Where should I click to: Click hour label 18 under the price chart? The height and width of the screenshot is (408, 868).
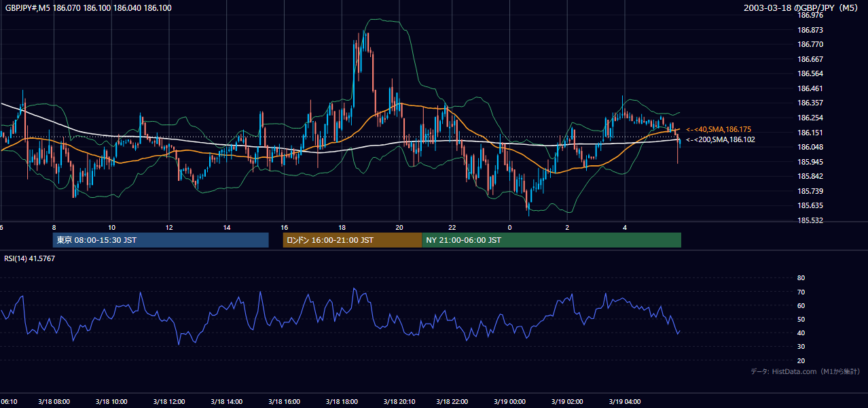pyautogui.click(x=342, y=227)
